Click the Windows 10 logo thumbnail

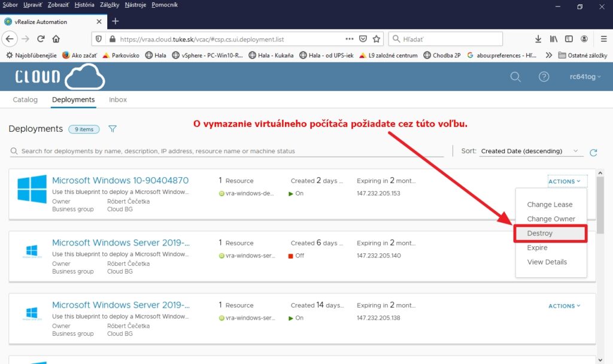tap(32, 189)
